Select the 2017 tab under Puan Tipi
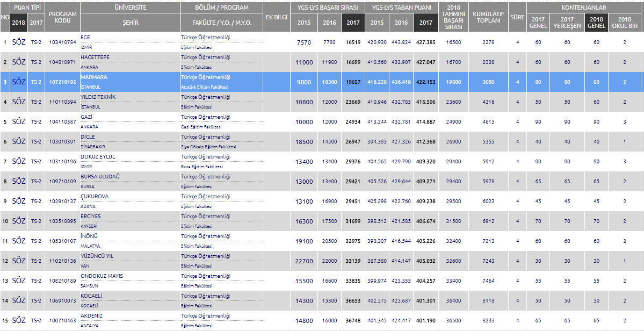 37,23
